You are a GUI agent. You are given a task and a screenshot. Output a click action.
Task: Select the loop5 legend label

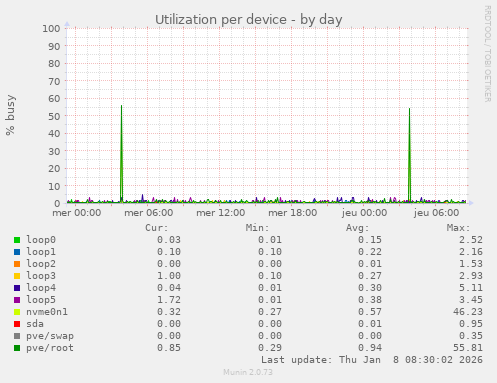[41, 300]
